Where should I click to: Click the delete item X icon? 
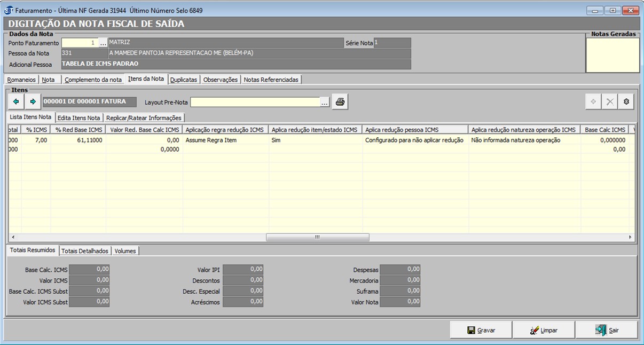[x=609, y=101]
